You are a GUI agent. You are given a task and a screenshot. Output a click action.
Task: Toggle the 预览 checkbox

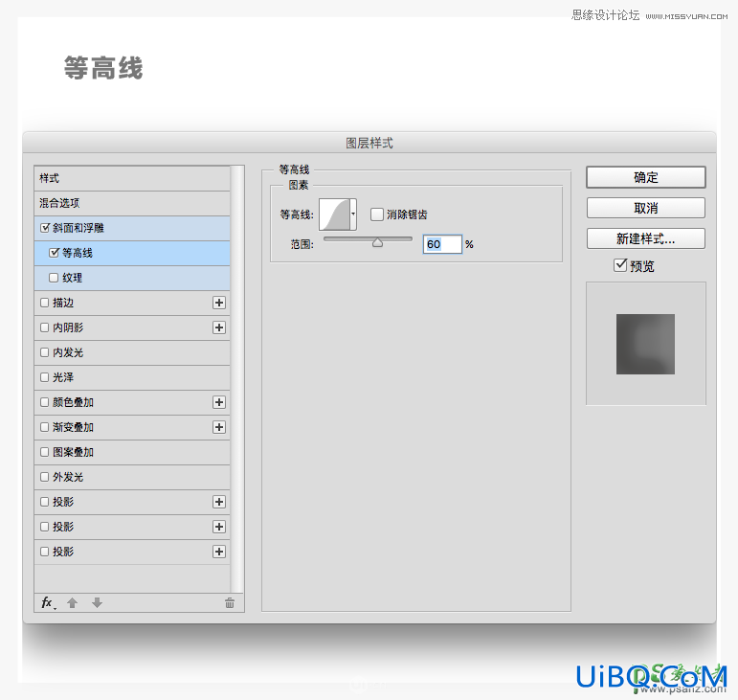coord(620,265)
